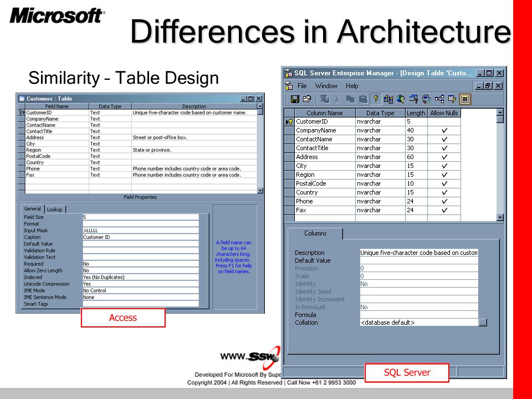This screenshot has width=532, height=399.
Task: Select row header beside Fax in SQL Server
Action: 289,210
